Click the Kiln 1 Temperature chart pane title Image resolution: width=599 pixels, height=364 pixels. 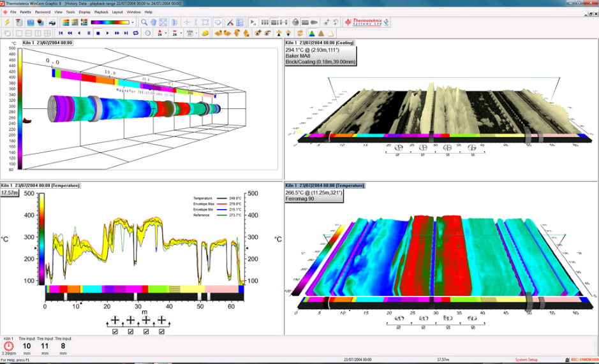[40, 186]
